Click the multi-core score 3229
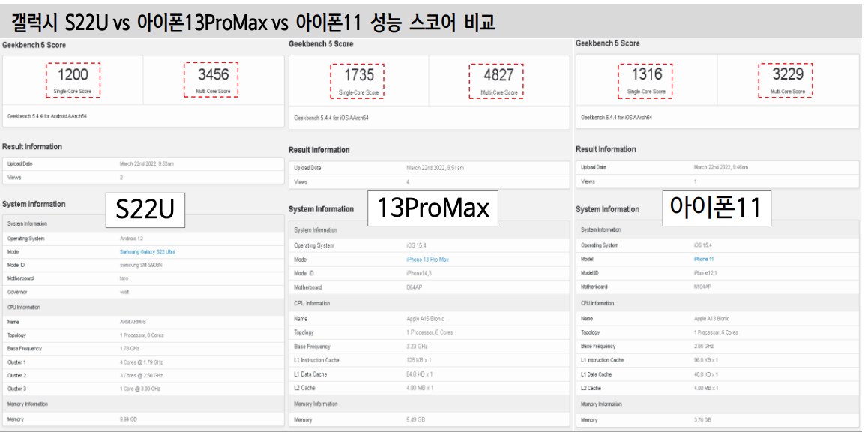The image size is (868, 432). pyautogui.click(x=788, y=73)
